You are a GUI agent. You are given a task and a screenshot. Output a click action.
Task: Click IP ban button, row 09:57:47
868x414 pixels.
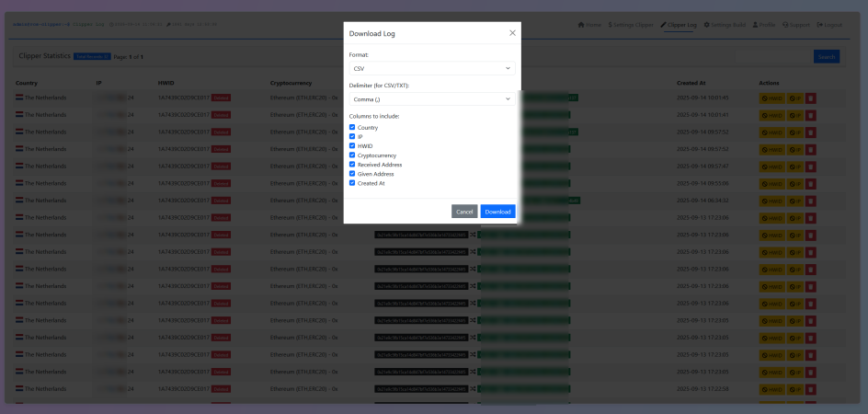(795, 167)
